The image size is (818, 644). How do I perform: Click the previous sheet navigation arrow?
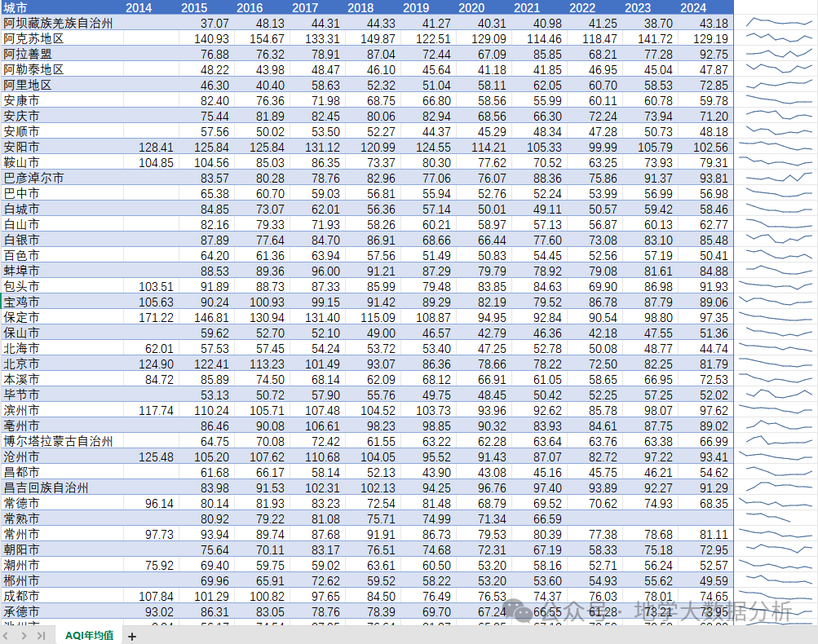pos(6,636)
